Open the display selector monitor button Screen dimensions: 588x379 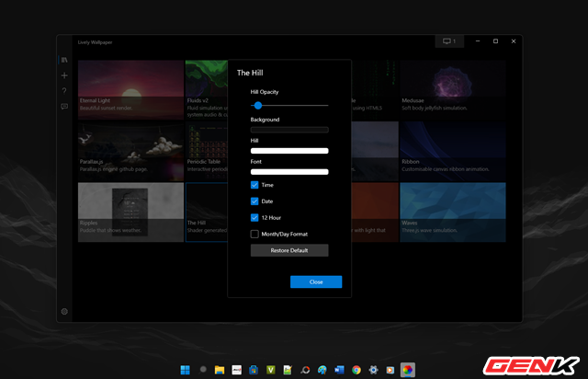click(x=449, y=41)
